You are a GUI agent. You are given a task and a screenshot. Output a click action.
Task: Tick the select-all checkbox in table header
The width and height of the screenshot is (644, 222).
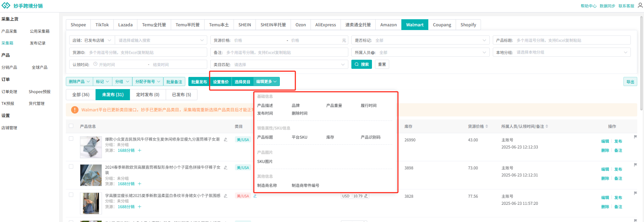pyautogui.click(x=71, y=126)
